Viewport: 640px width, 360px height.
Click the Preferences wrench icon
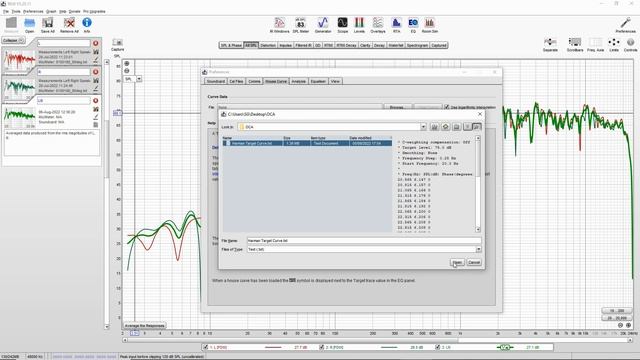tap(625, 24)
